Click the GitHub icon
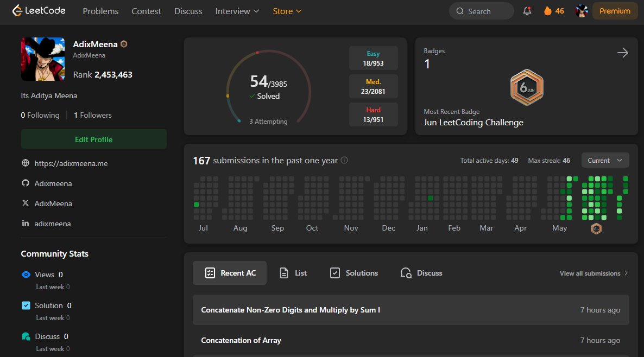The height and width of the screenshot is (357, 644). pyautogui.click(x=26, y=183)
